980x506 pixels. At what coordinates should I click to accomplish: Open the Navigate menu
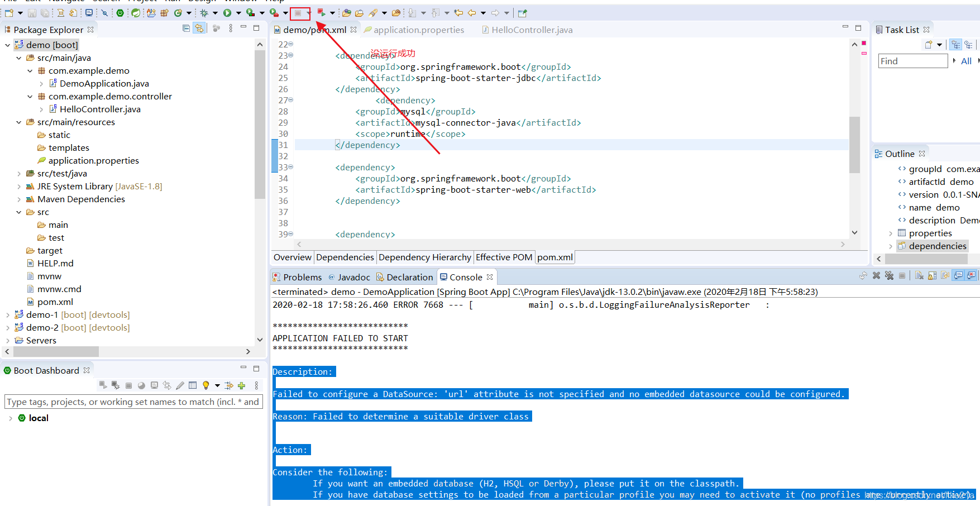(67, 2)
